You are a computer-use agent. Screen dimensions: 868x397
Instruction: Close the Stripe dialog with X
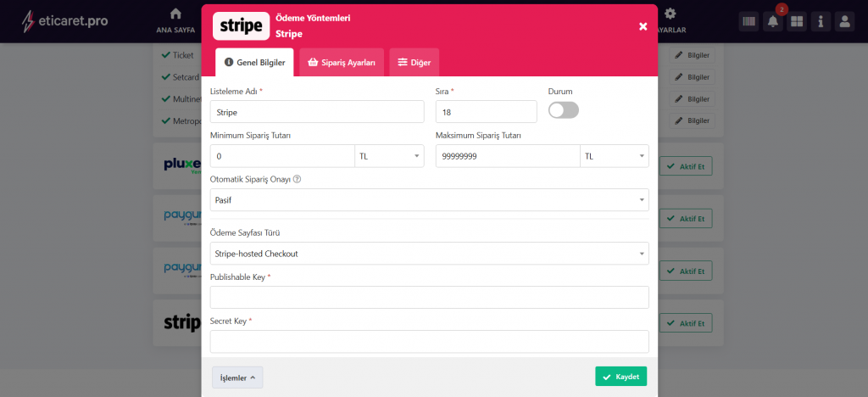pyautogui.click(x=643, y=26)
